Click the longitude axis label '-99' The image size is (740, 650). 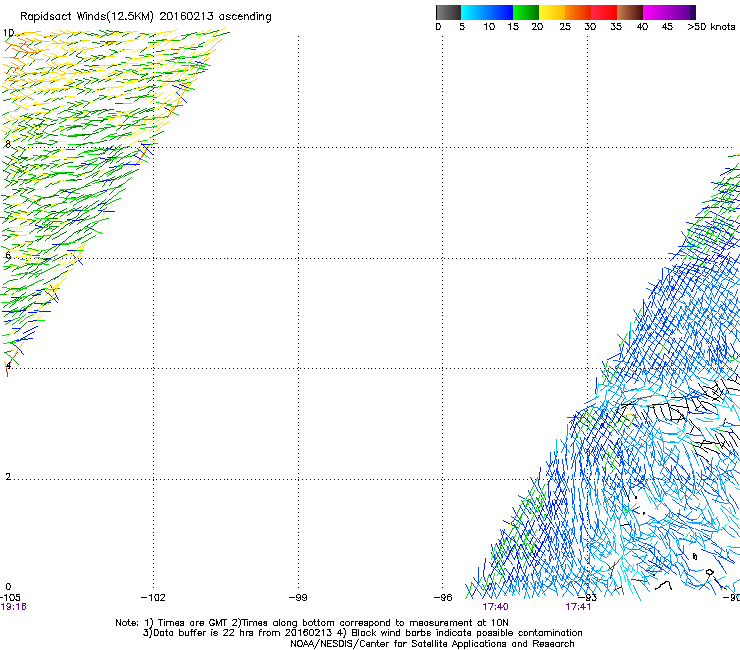pyautogui.click(x=298, y=598)
